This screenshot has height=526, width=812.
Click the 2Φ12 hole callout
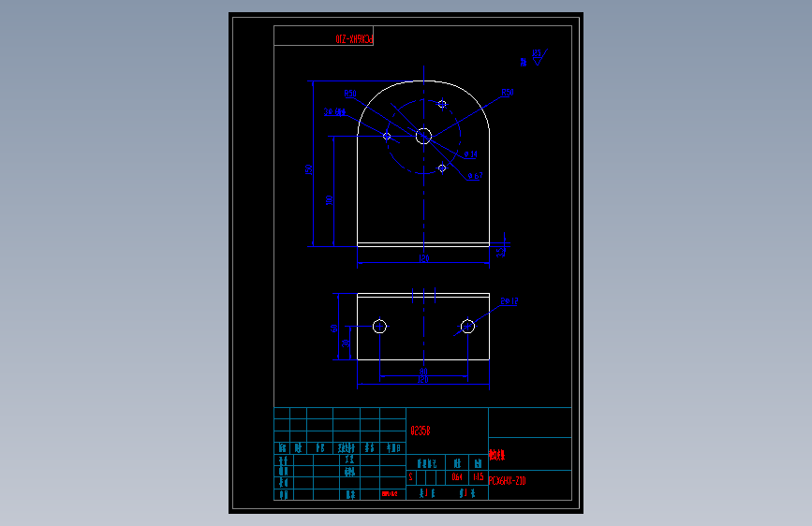[x=509, y=301]
